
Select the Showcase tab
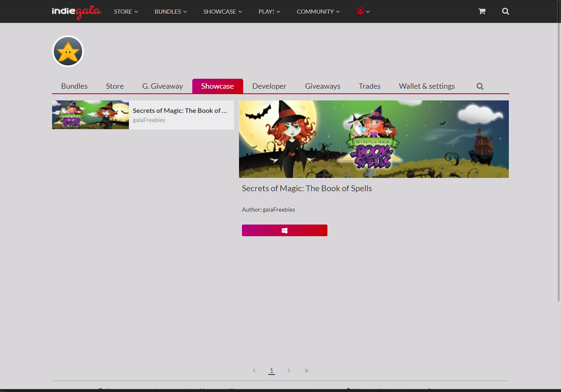click(x=218, y=86)
